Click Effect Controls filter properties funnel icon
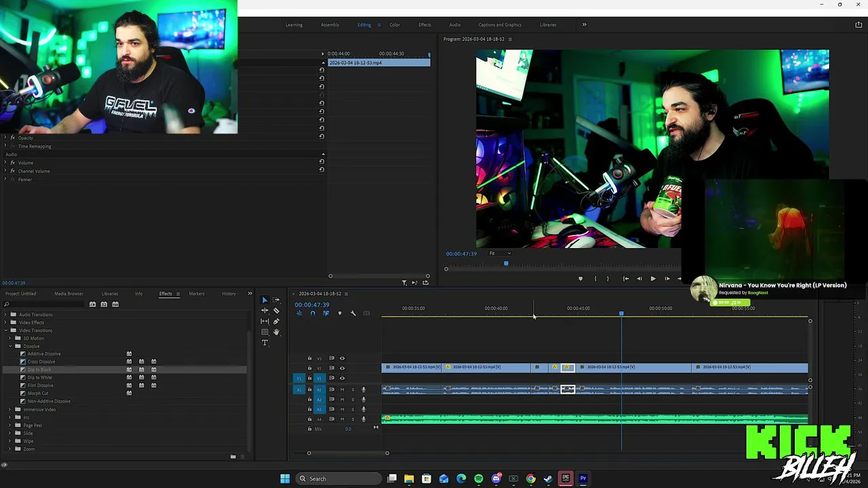Image resolution: width=868 pixels, height=488 pixels. pyautogui.click(x=404, y=283)
